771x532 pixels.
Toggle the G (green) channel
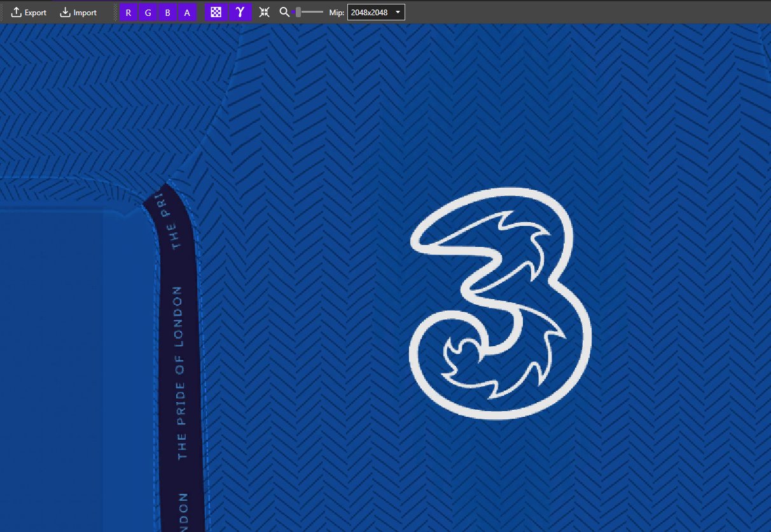(x=148, y=12)
